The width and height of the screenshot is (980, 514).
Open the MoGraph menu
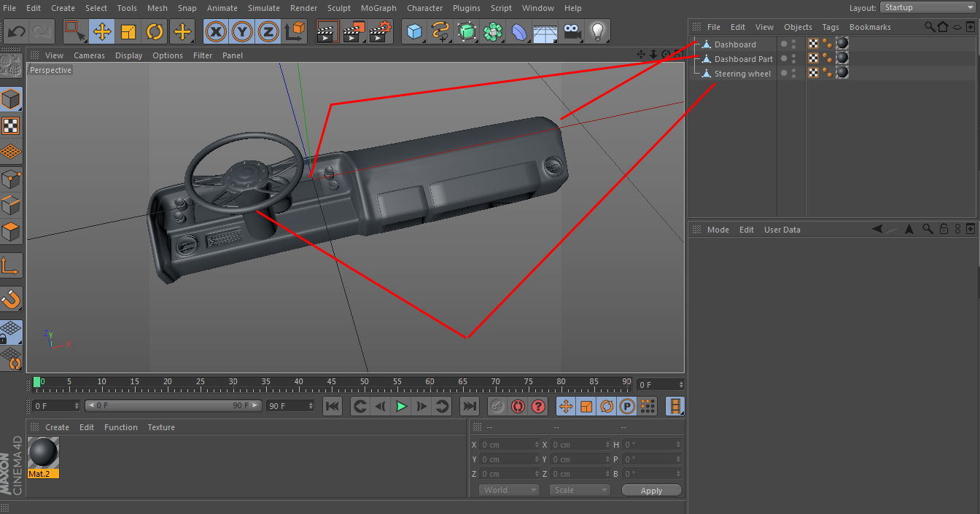[x=378, y=8]
